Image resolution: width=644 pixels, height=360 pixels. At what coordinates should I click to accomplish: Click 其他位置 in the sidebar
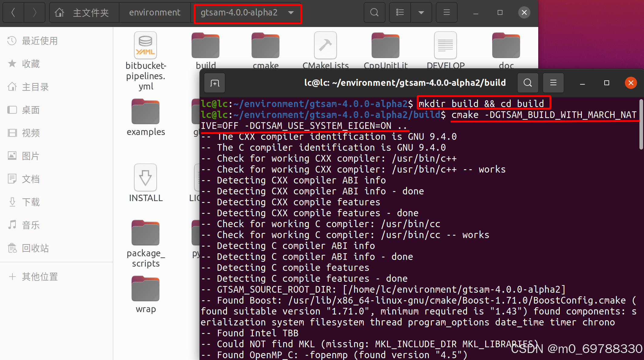coord(39,277)
